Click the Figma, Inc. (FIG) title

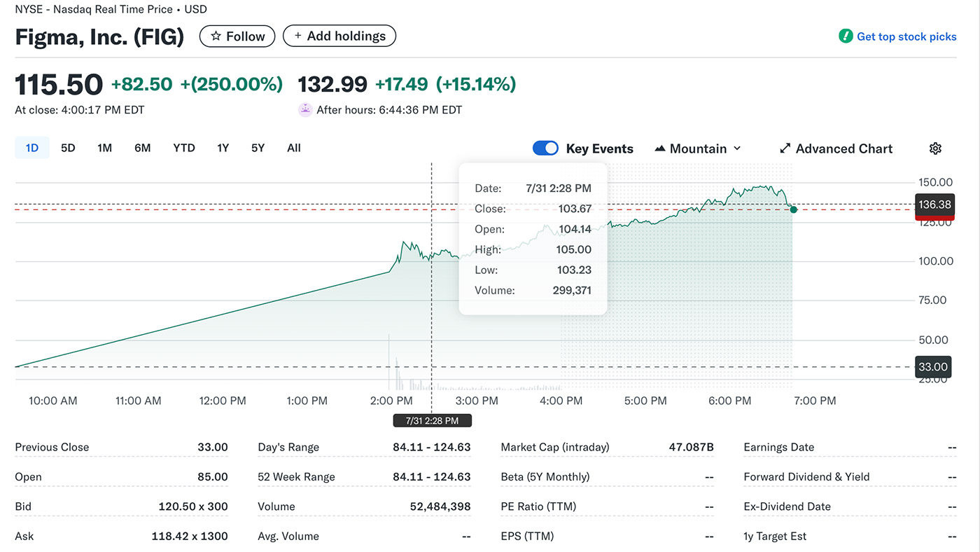[99, 36]
